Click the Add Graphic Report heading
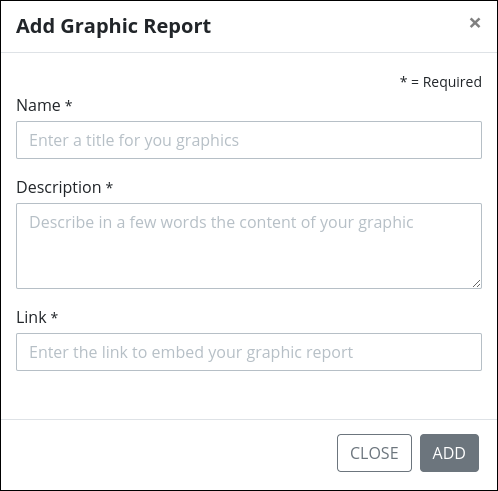 tap(113, 26)
